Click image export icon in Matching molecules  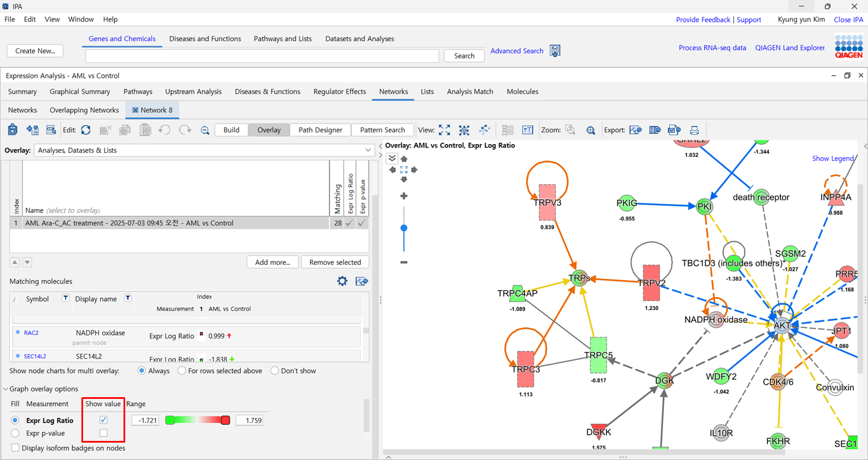click(362, 281)
